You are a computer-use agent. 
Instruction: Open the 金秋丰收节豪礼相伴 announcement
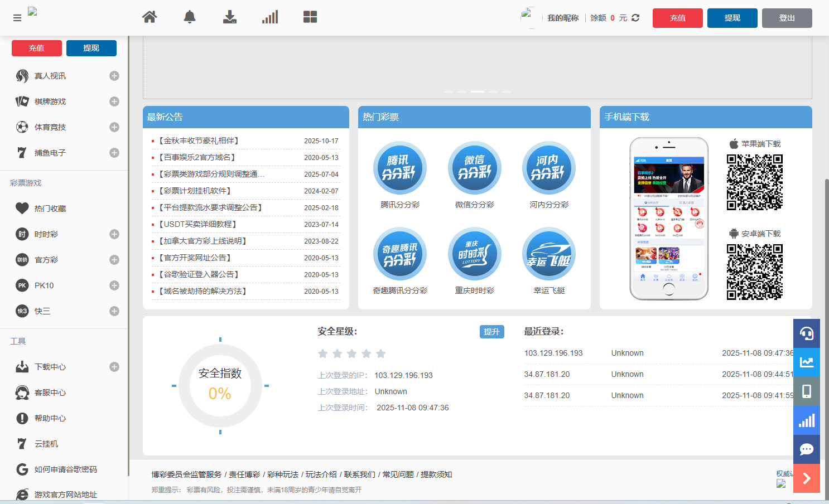(x=199, y=141)
